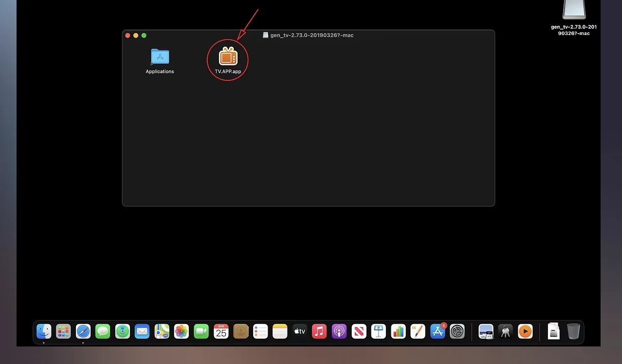Launch Keynote from the Dock
622x364 pixels.
(379, 331)
